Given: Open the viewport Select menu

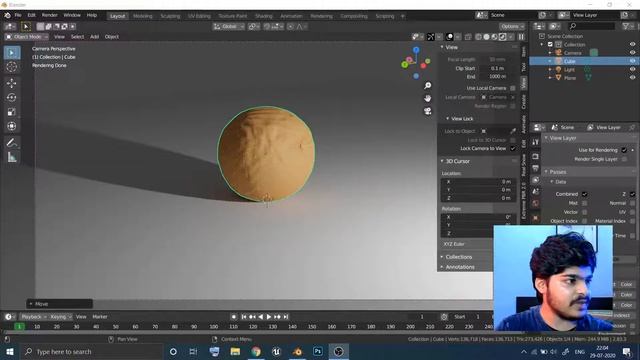Looking at the screenshot, I should (77, 37).
